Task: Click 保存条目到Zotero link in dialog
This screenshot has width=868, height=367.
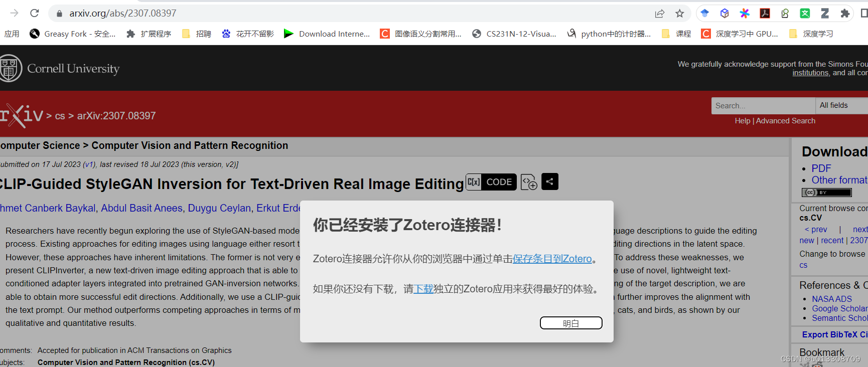Action: pyautogui.click(x=552, y=259)
